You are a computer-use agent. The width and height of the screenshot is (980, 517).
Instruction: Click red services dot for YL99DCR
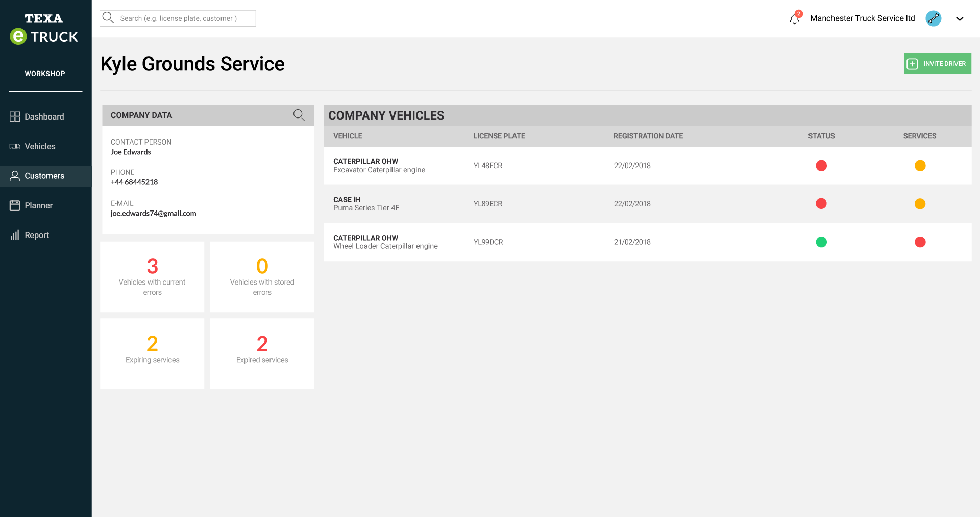[x=920, y=242]
